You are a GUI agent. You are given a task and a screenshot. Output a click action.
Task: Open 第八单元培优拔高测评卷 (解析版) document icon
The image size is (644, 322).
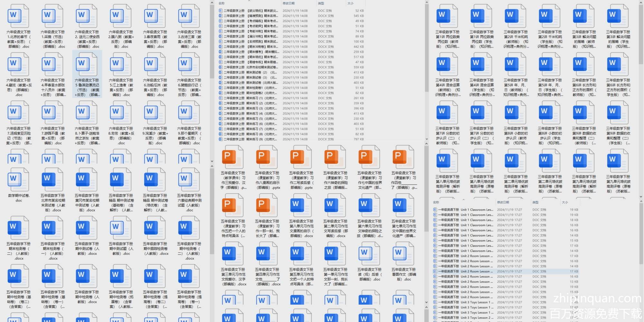(447, 161)
